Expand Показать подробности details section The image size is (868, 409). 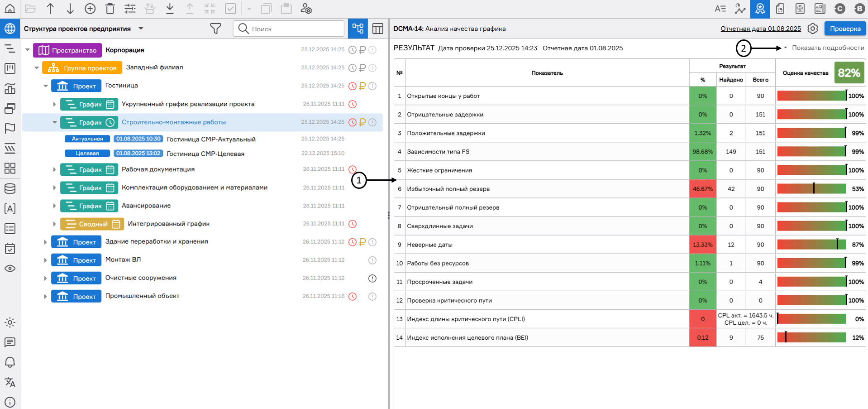coord(827,48)
